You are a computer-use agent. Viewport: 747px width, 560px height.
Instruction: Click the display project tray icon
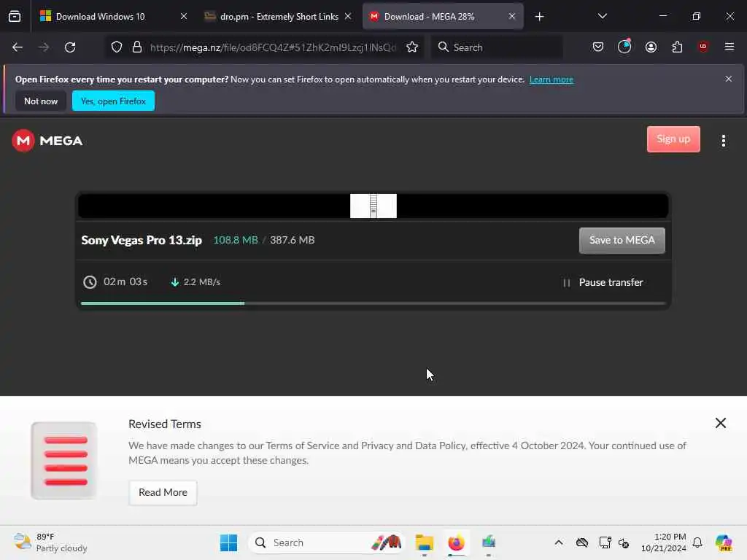605,542
